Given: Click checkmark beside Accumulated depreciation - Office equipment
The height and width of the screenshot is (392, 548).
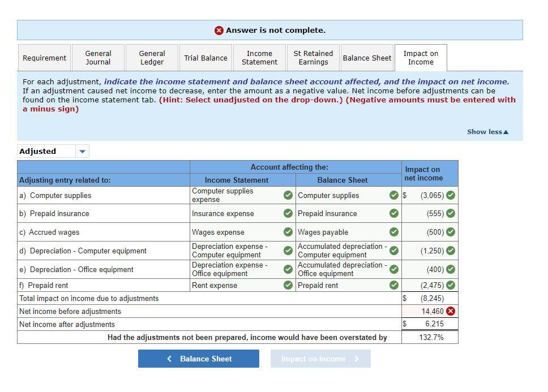Looking at the screenshot, I should [394, 269].
